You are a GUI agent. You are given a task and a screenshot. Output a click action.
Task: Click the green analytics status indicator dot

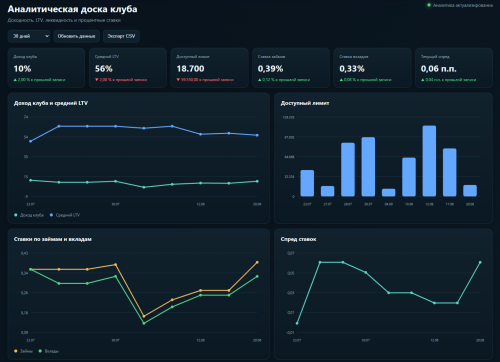click(429, 5)
